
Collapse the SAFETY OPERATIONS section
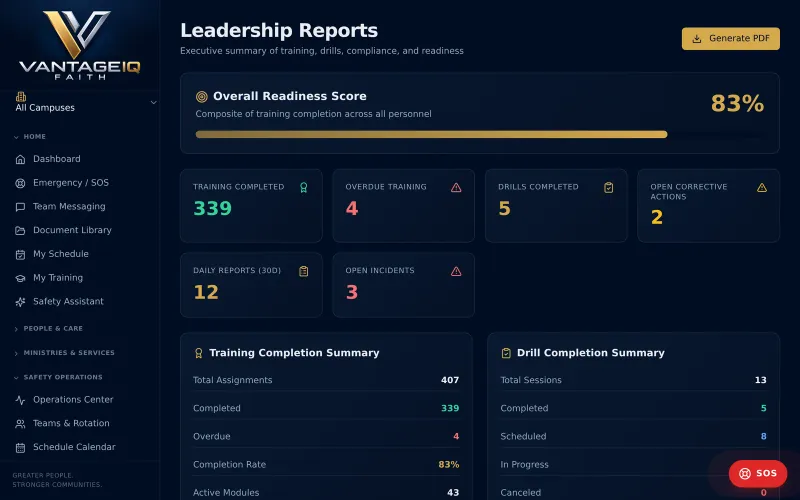58,378
